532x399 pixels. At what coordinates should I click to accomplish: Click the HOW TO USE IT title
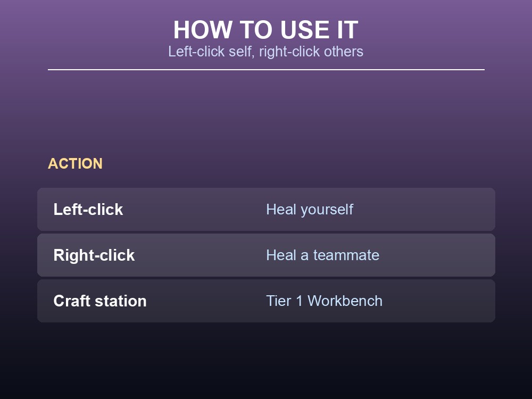coord(266,30)
